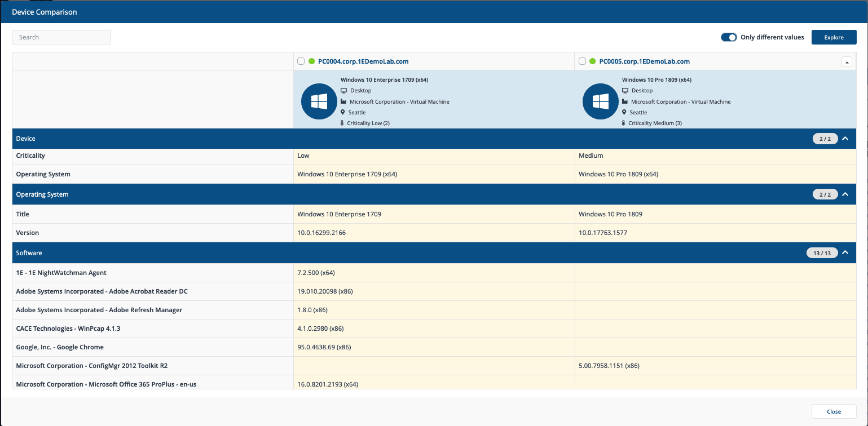
Task: Tick the checkbox beside PC0005.corp.1EDemoLab.com
Action: click(583, 61)
